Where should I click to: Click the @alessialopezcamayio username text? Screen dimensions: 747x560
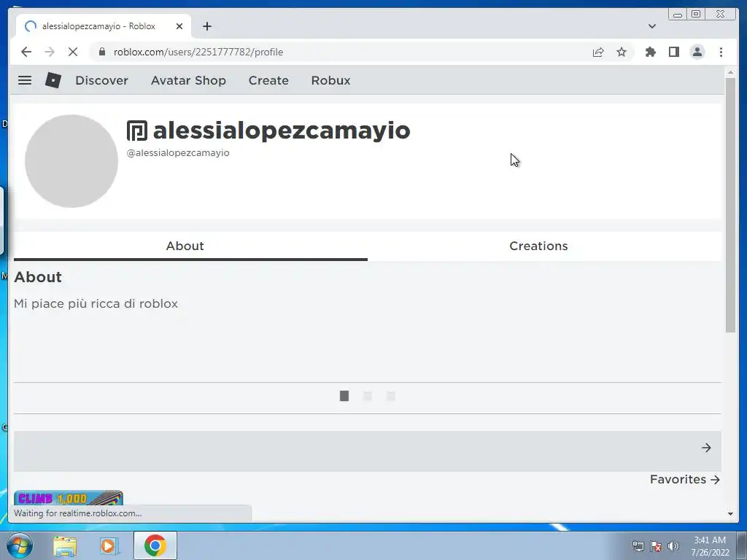click(x=178, y=153)
